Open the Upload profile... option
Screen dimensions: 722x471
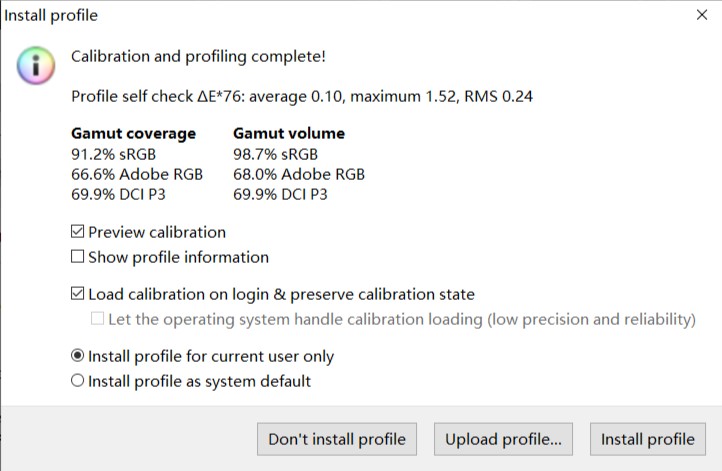pos(503,438)
